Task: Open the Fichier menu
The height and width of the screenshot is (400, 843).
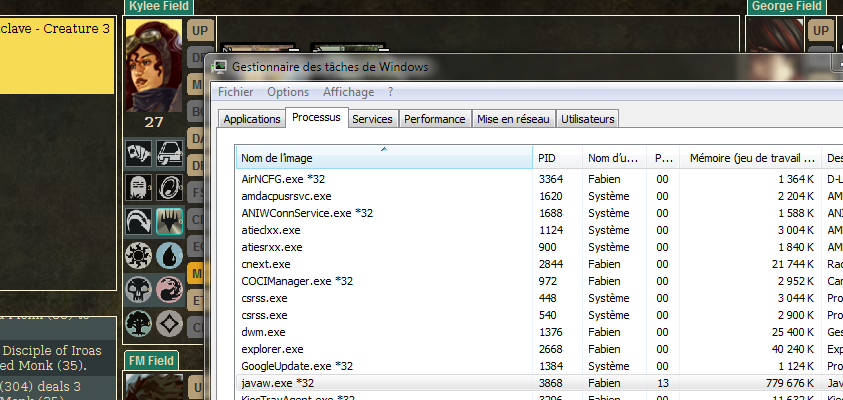Action: pyautogui.click(x=236, y=92)
